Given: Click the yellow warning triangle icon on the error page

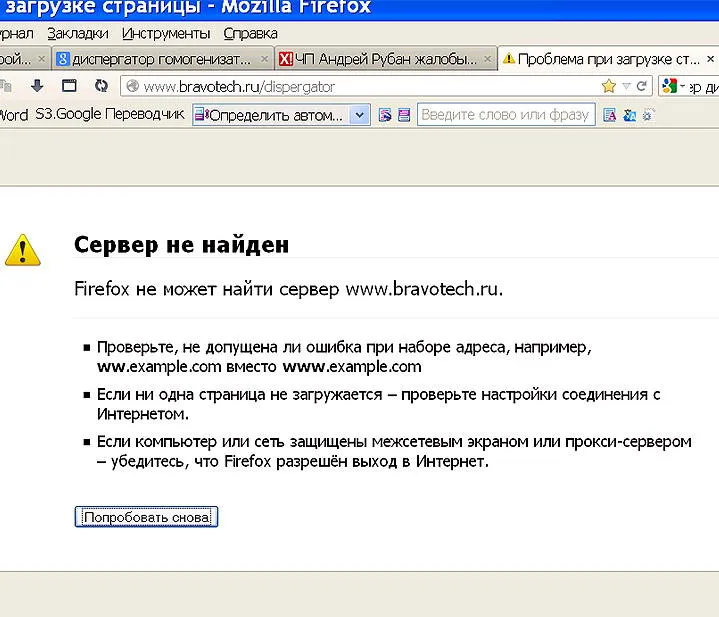Looking at the screenshot, I should (x=22, y=250).
